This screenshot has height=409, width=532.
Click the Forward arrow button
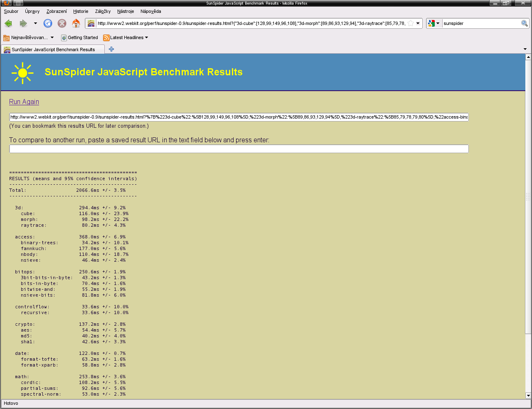pos(23,23)
